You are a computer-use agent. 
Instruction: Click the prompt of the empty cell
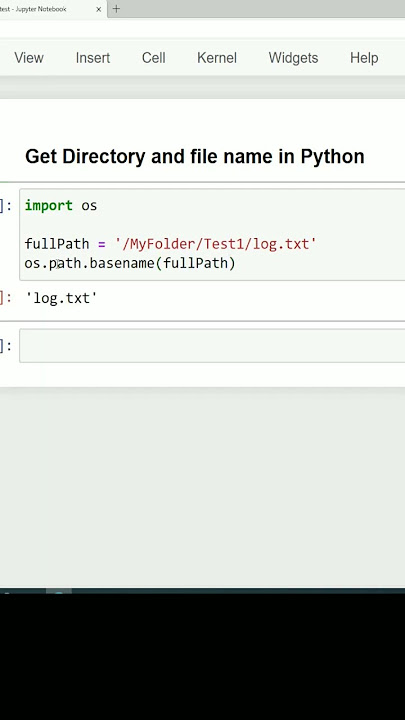tap(6, 346)
